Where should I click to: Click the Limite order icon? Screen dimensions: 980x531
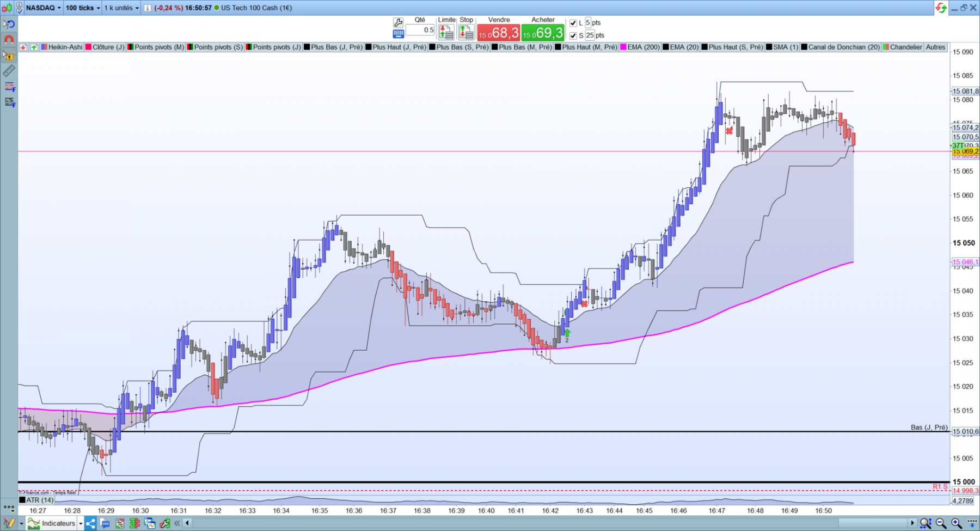click(446, 32)
